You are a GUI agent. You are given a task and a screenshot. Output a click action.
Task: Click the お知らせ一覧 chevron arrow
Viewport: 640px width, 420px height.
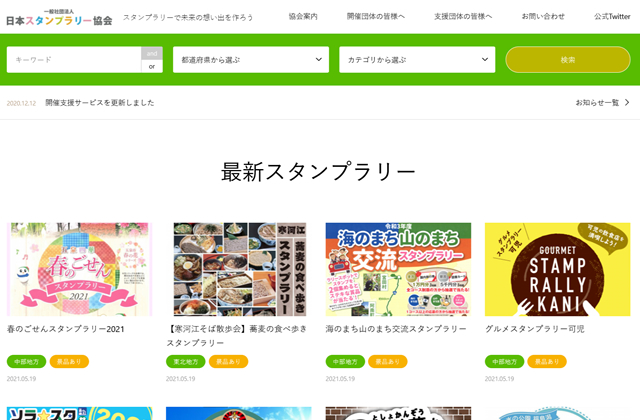pos(627,102)
